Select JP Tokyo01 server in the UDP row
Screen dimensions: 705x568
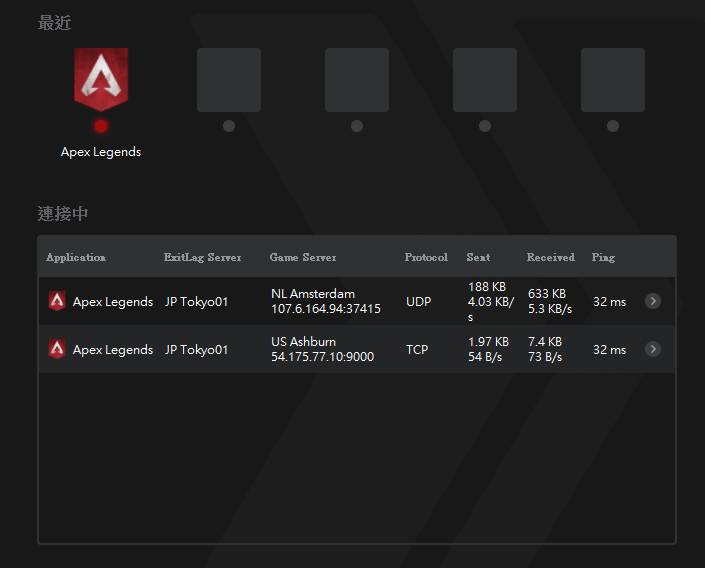point(197,301)
